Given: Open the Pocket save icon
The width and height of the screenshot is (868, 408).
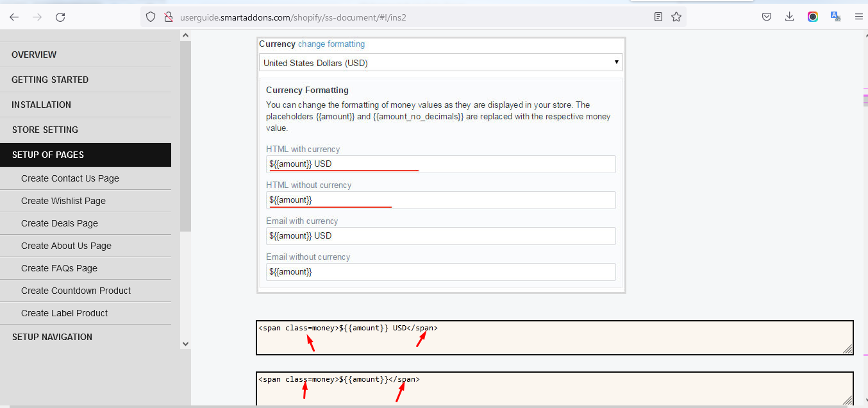Looking at the screenshot, I should [x=767, y=17].
